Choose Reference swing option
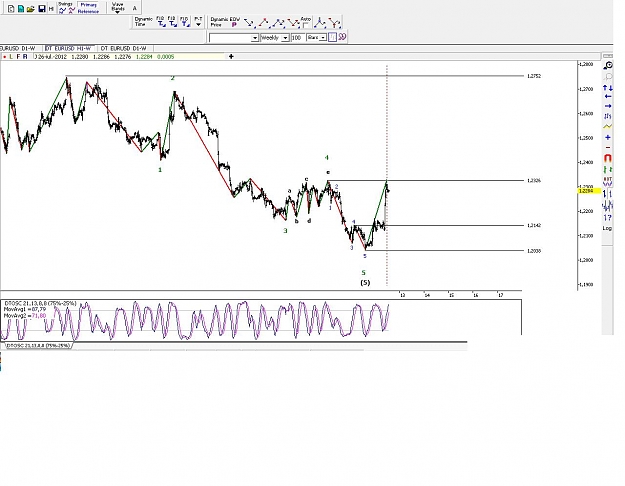The height and width of the screenshot is (486, 625). point(88,12)
